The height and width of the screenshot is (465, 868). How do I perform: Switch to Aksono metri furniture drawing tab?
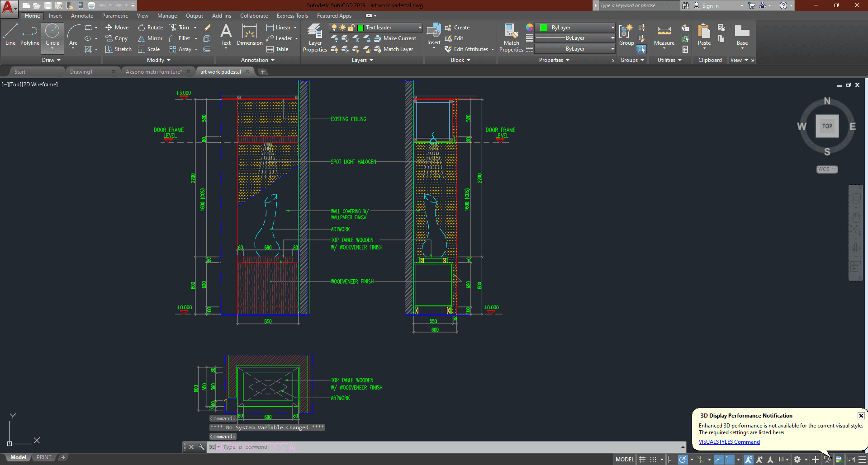coord(154,72)
